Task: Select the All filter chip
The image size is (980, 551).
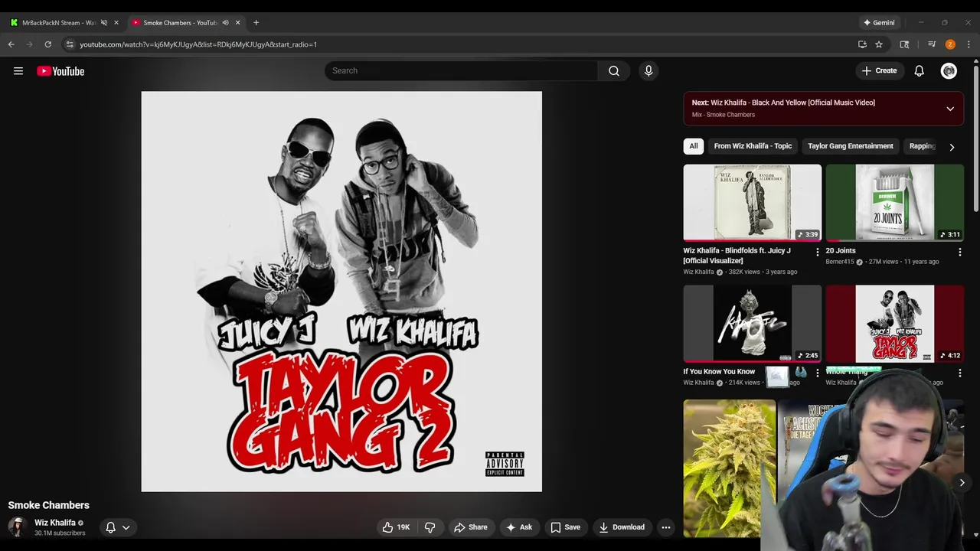Action: 694,146
